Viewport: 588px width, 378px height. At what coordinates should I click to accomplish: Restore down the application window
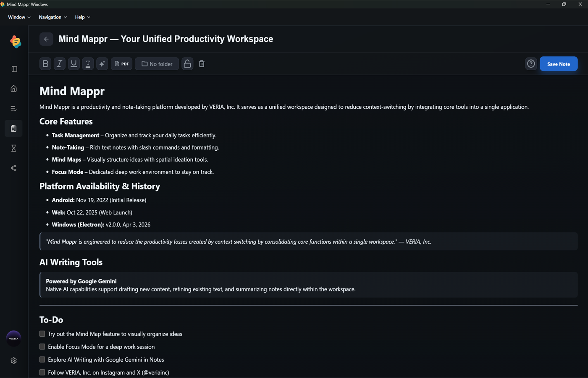tap(564, 4)
